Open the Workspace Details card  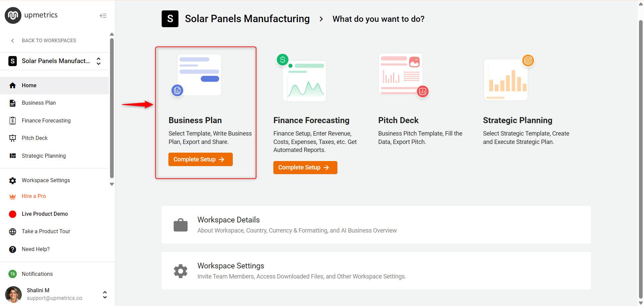pos(376,225)
